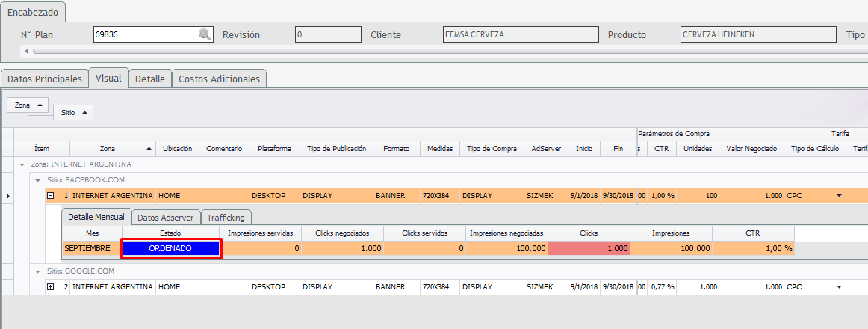Screen dimensions: 868x329
Task: Click the sort arrow on the Zona group chip
Action: tap(40, 105)
